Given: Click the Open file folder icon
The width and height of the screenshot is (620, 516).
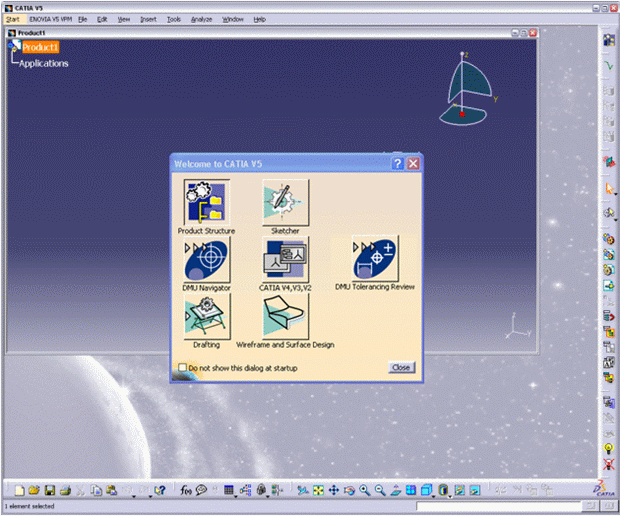Looking at the screenshot, I should pos(34,490).
